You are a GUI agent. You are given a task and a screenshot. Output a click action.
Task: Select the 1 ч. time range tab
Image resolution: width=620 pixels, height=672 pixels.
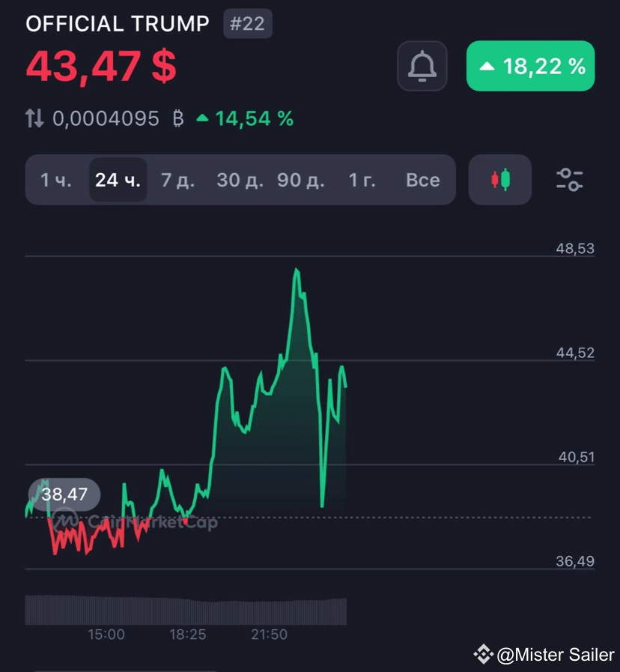56,180
